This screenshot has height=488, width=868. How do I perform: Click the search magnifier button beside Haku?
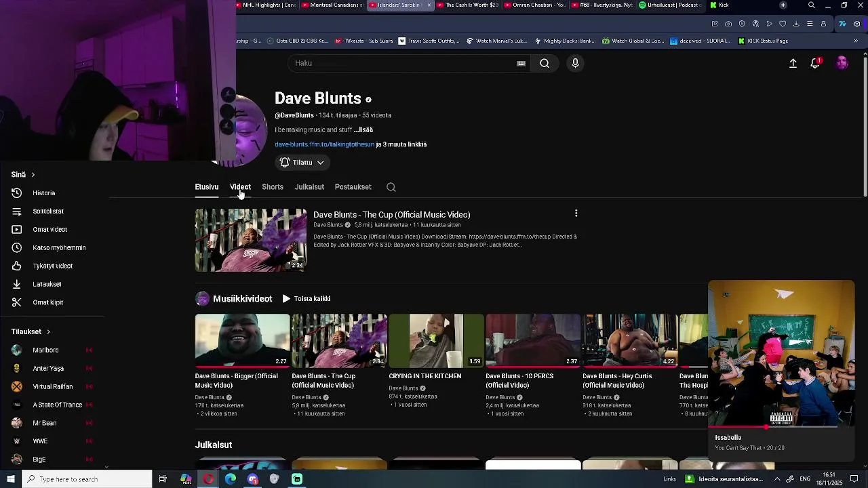pos(545,63)
